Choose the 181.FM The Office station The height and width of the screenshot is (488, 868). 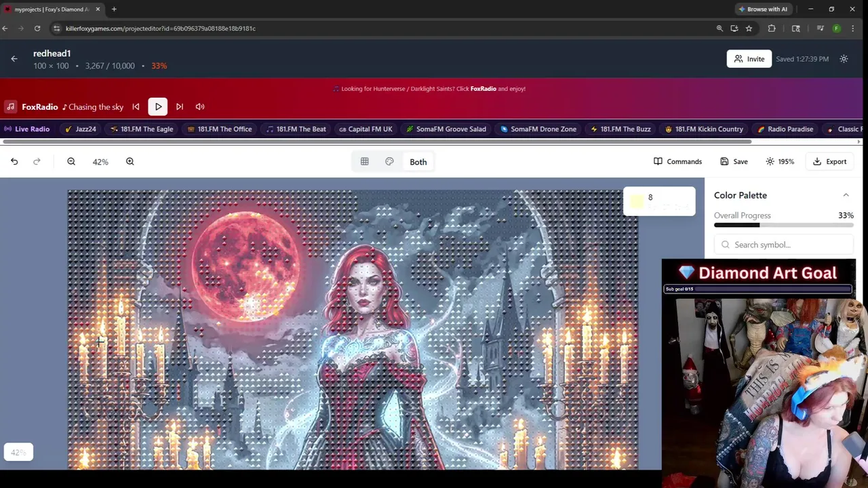click(220, 129)
